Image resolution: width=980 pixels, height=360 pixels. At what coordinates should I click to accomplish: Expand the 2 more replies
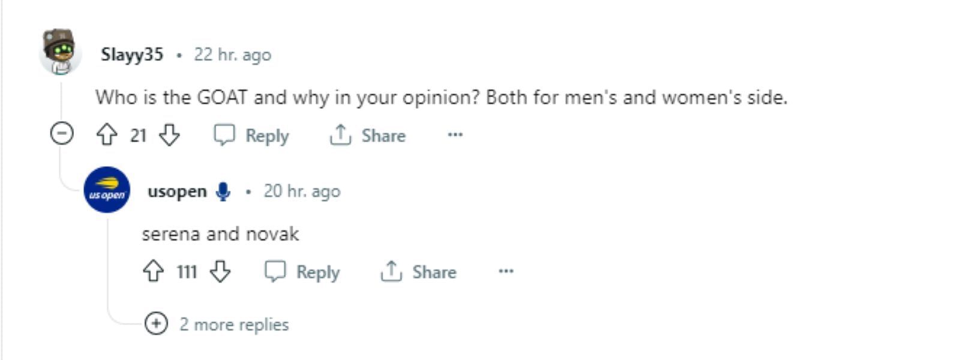point(156,324)
